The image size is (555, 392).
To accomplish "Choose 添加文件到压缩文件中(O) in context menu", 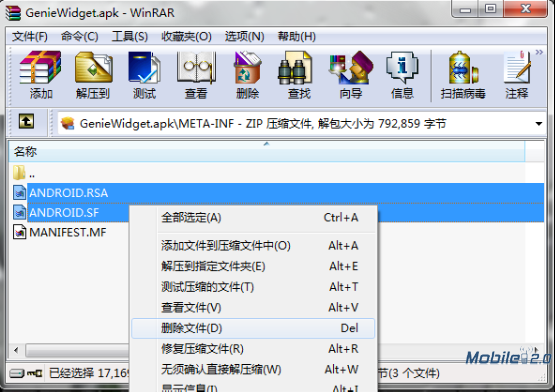I will tap(253, 245).
